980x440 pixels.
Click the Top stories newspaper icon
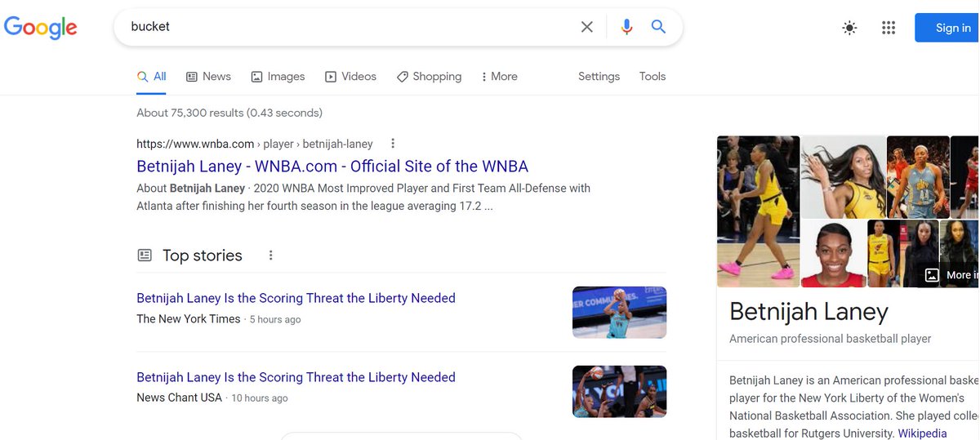click(145, 256)
